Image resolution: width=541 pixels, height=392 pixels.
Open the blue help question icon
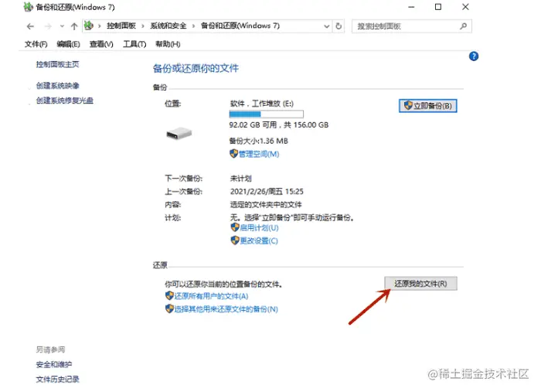pos(474,56)
